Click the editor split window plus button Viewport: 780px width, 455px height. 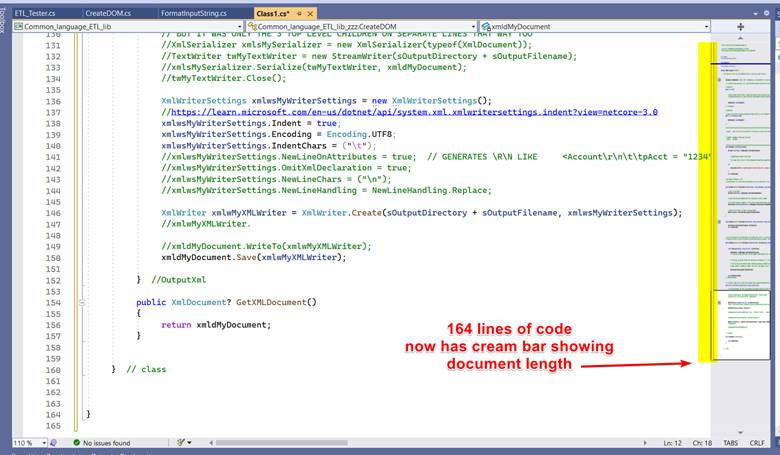point(740,27)
